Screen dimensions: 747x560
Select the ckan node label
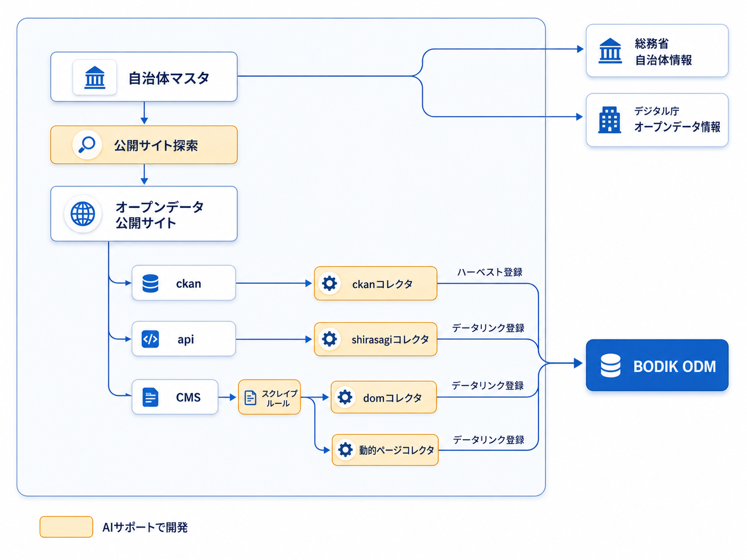click(188, 284)
